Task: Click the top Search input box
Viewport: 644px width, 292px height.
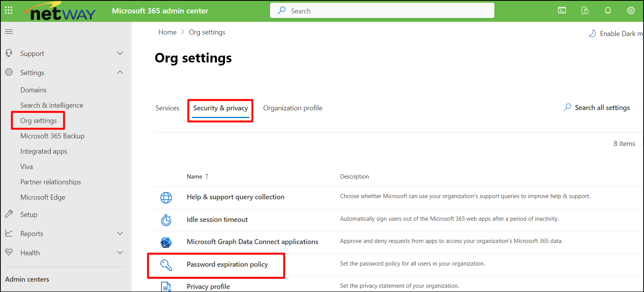Action: (382, 11)
